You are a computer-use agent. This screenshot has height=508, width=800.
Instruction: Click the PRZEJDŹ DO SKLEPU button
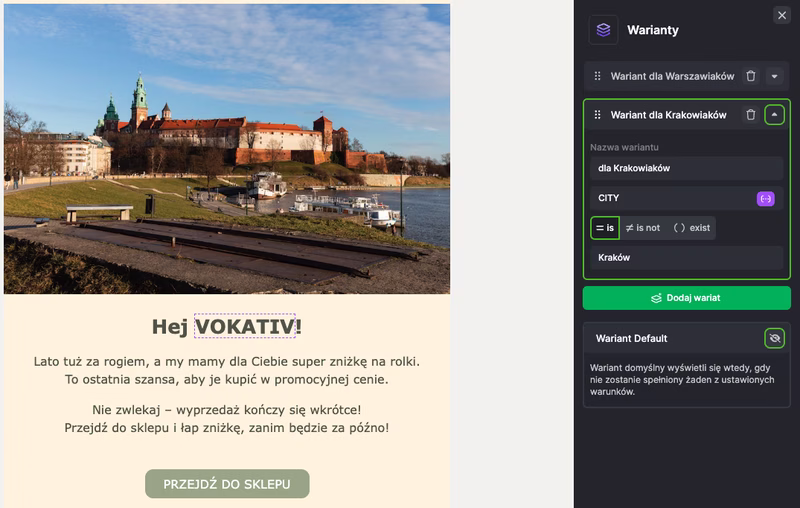point(227,484)
